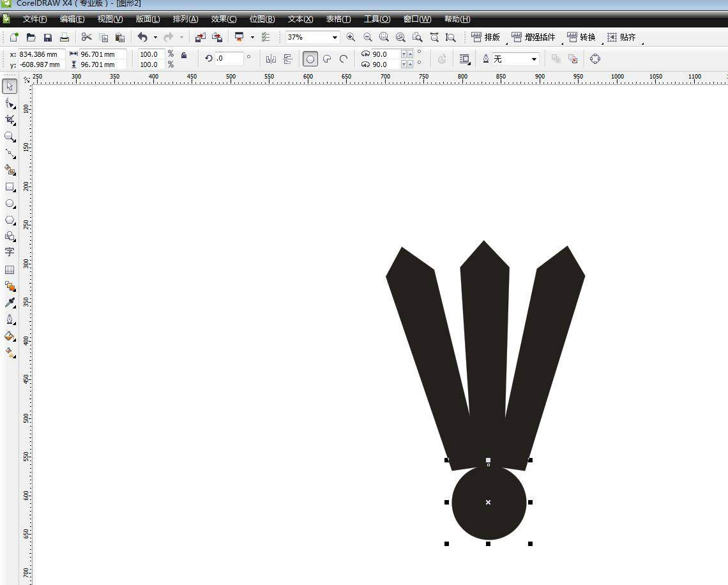
Task: Open the undo history dropdown arrow
Action: [155, 38]
